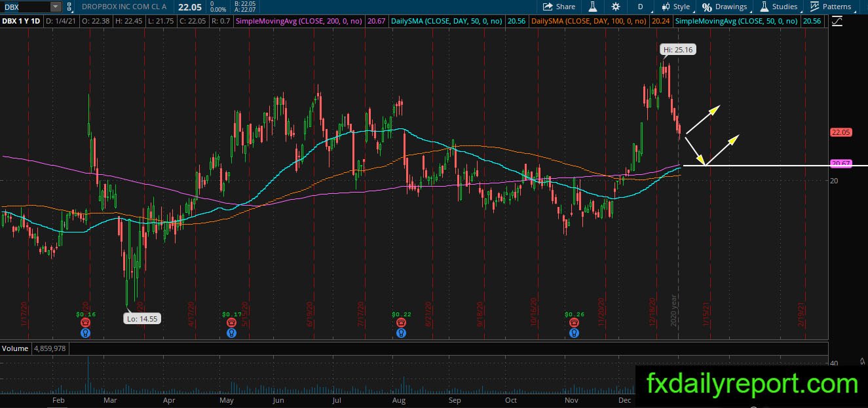
Task: Click blue lightbulb event icon under $0.26
Action: point(574,333)
